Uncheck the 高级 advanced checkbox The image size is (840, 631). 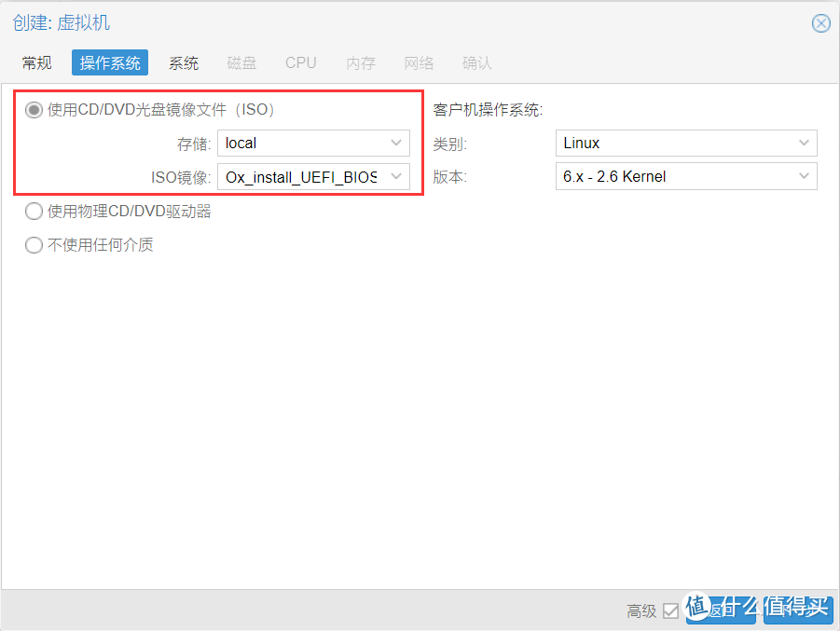(x=670, y=610)
